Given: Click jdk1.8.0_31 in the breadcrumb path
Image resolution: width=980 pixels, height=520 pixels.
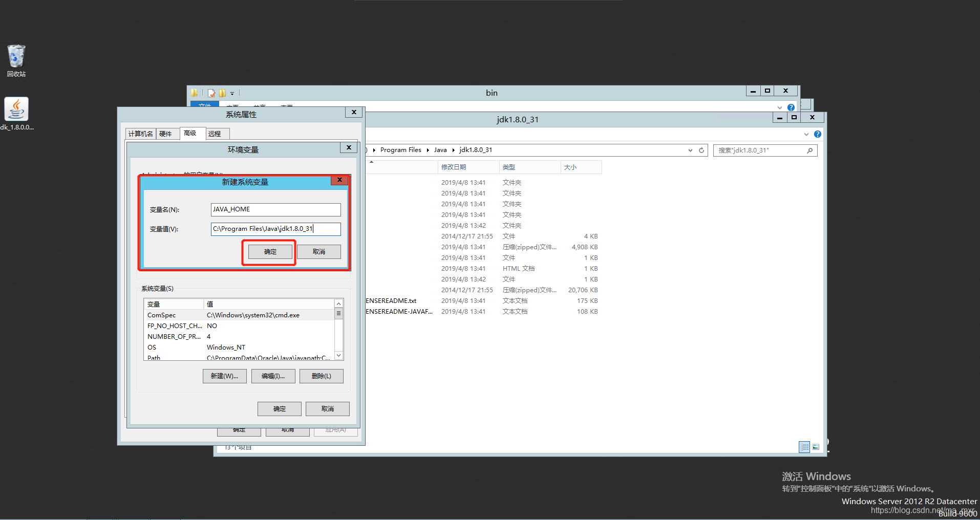Looking at the screenshot, I should pyautogui.click(x=476, y=150).
